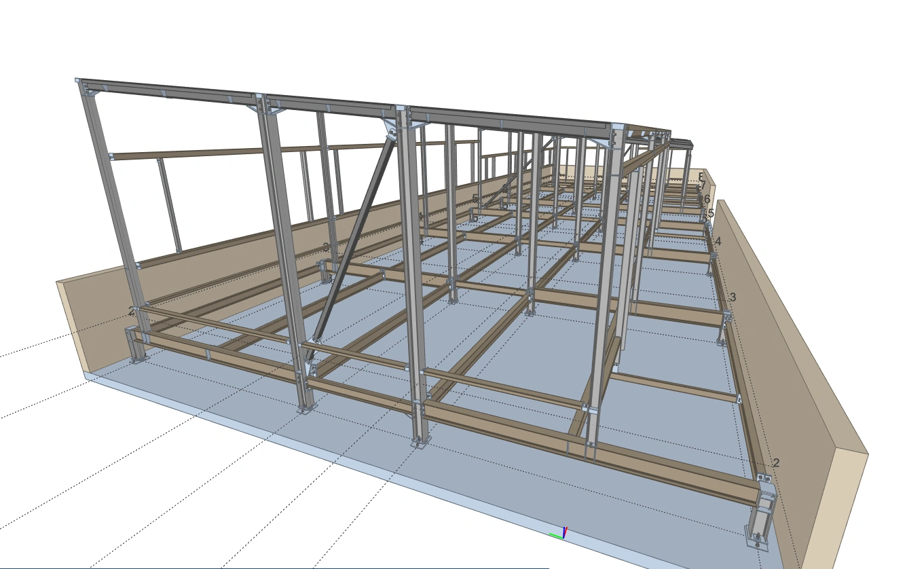Click grid label 4 beside right wall
924x569 pixels.
point(718,241)
